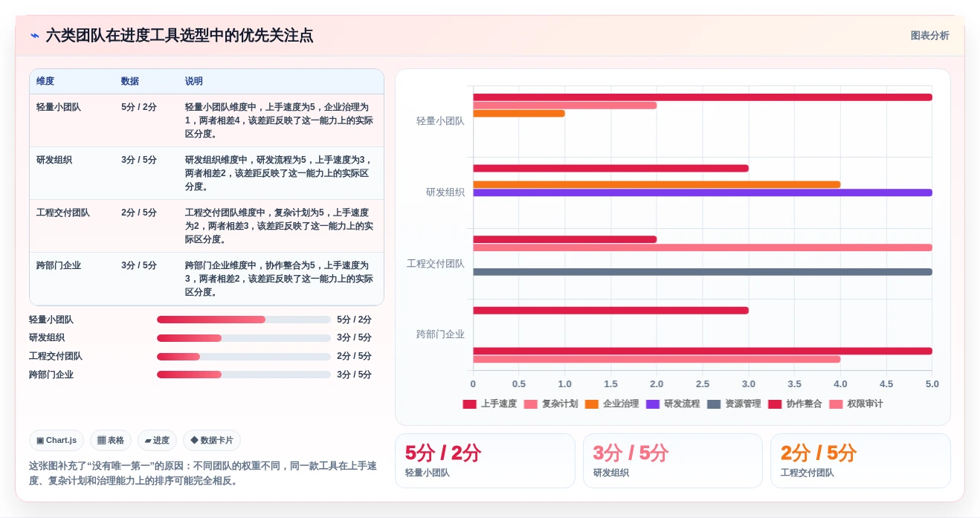Viewport: 980px width, 518px height.
Task: Click the 跨部门企业 y-axis label in the chart
Action: [x=440, y=334]
